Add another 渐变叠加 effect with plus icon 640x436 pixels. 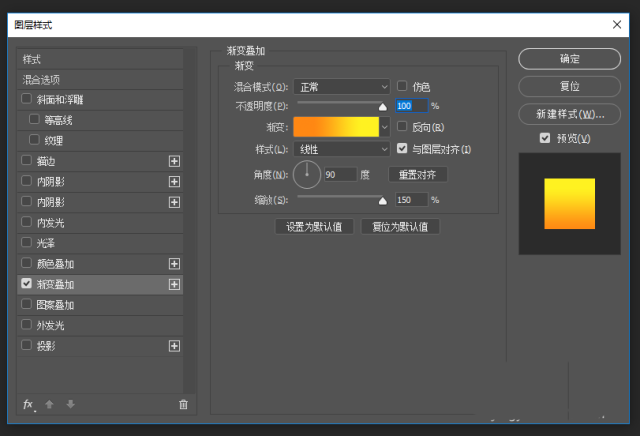point(174,284)
